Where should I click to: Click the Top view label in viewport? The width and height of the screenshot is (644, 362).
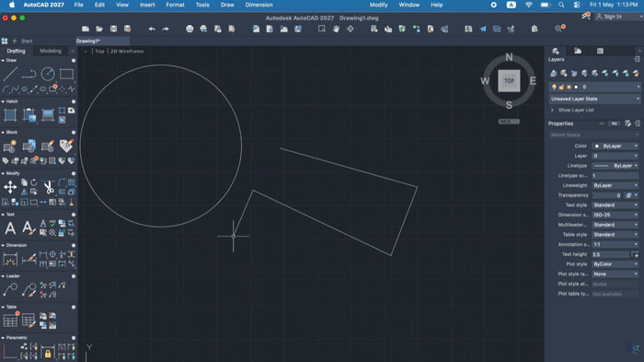click(99, 52)
